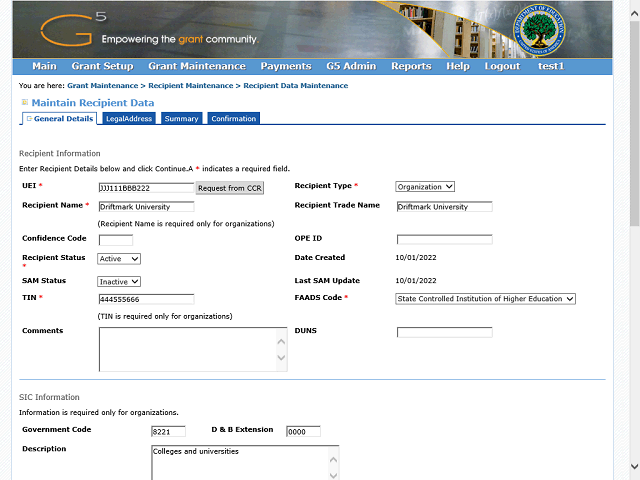The height and width of the screenshot is (480, 640).
Task: Open the Recipient Type dropdown
Action: [x=425, y=187]
